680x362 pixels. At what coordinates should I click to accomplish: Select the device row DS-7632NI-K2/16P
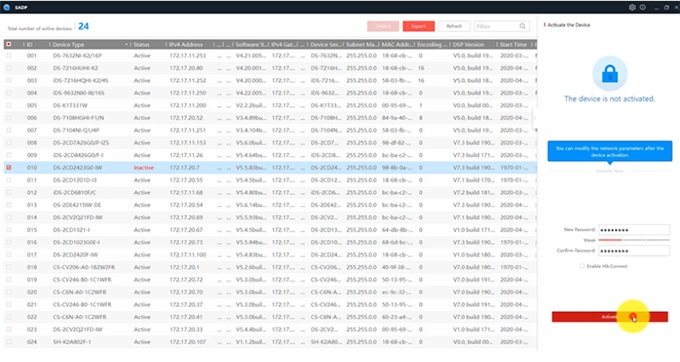[270, 55]
